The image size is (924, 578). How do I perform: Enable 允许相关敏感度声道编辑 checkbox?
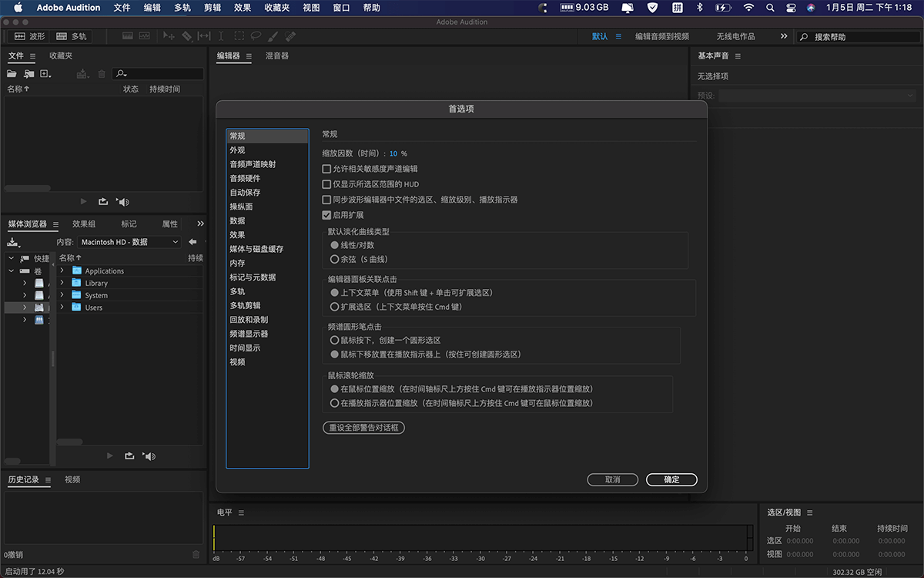coord(326,168)
